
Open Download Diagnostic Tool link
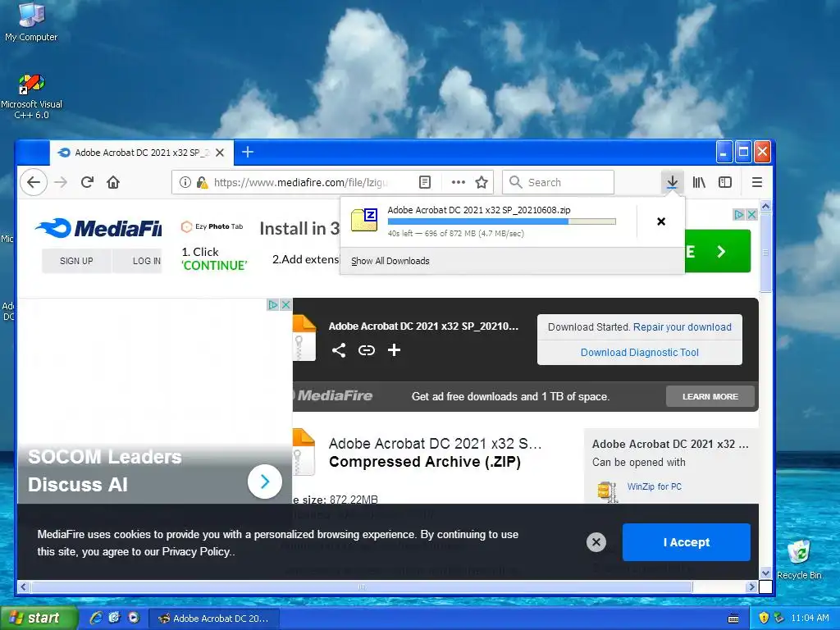click(x=640, y=353)
